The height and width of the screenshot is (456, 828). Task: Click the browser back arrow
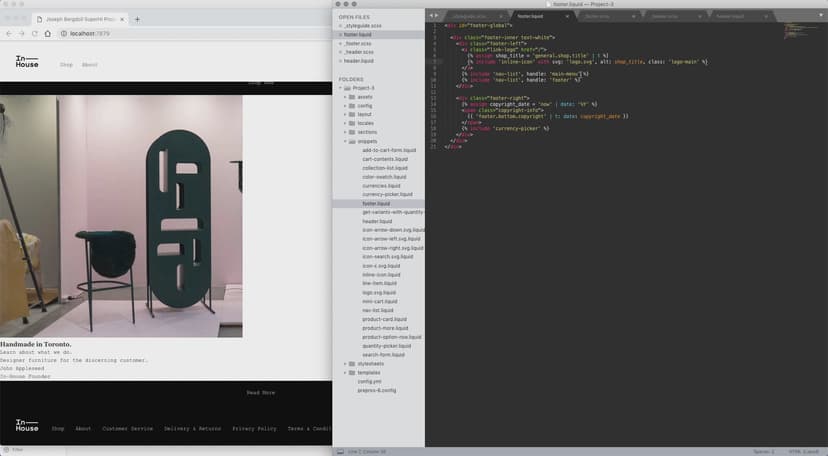point(8,34)
